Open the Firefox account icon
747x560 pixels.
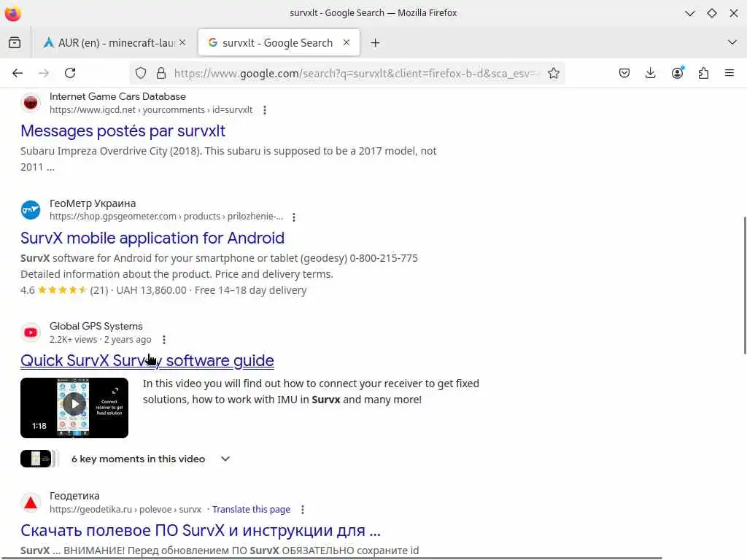(x=677, y=73)
